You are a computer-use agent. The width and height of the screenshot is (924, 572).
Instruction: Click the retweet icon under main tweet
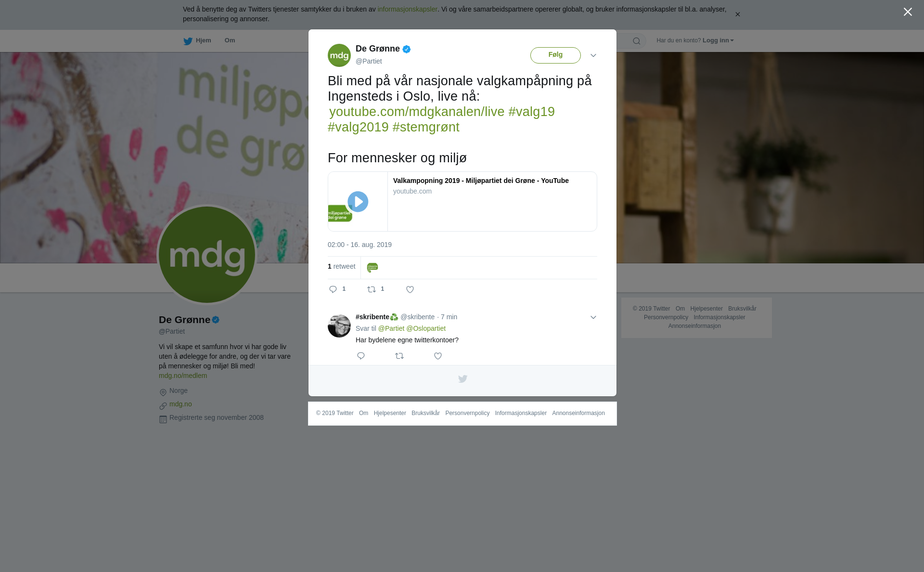[372, 289]
